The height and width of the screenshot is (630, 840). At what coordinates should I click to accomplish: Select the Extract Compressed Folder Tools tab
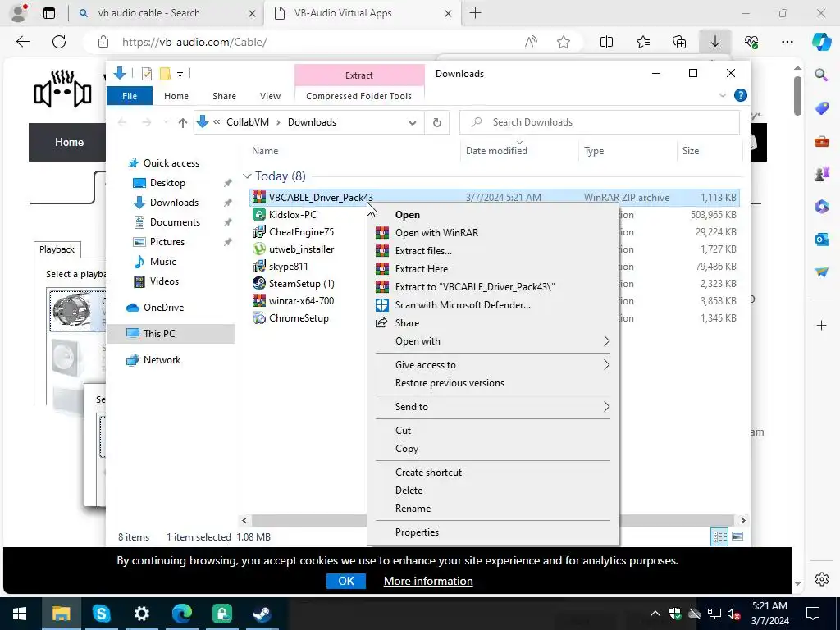pos(359,75)
